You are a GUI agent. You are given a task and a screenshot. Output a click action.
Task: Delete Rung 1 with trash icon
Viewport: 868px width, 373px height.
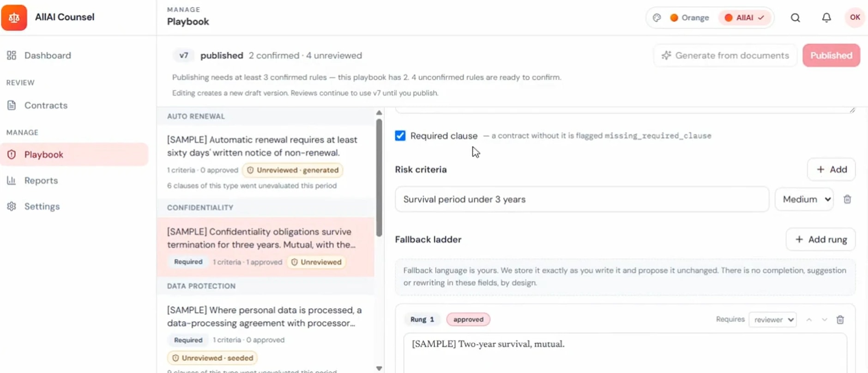click(840, 319)
